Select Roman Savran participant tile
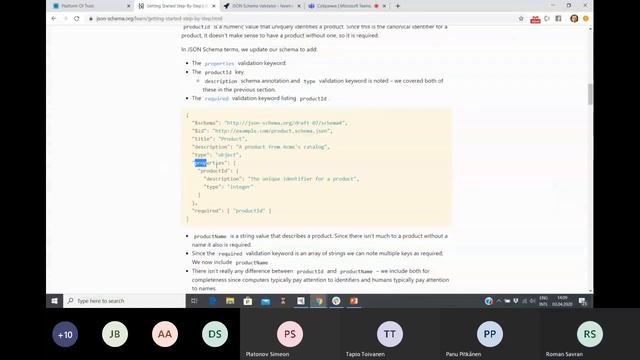Screen dimensions: 640x360 (590, 334)
